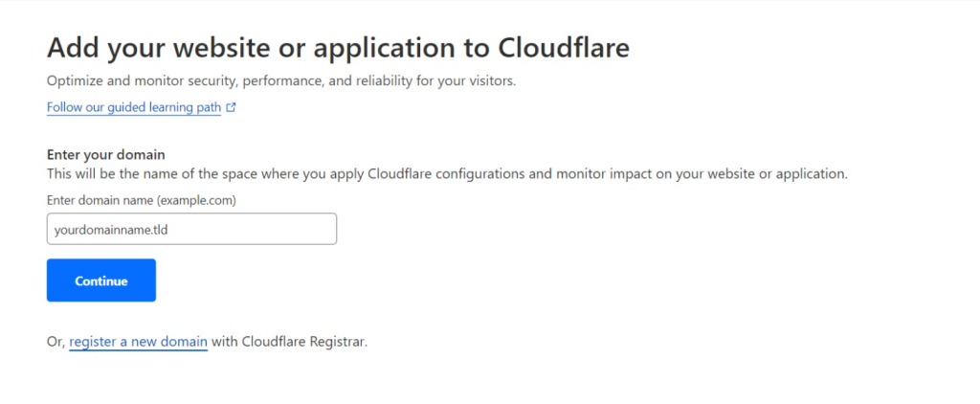The image size is (980, 404).
Task: Click the "Or," text before the register link
Action: click(x=56, y=342)
